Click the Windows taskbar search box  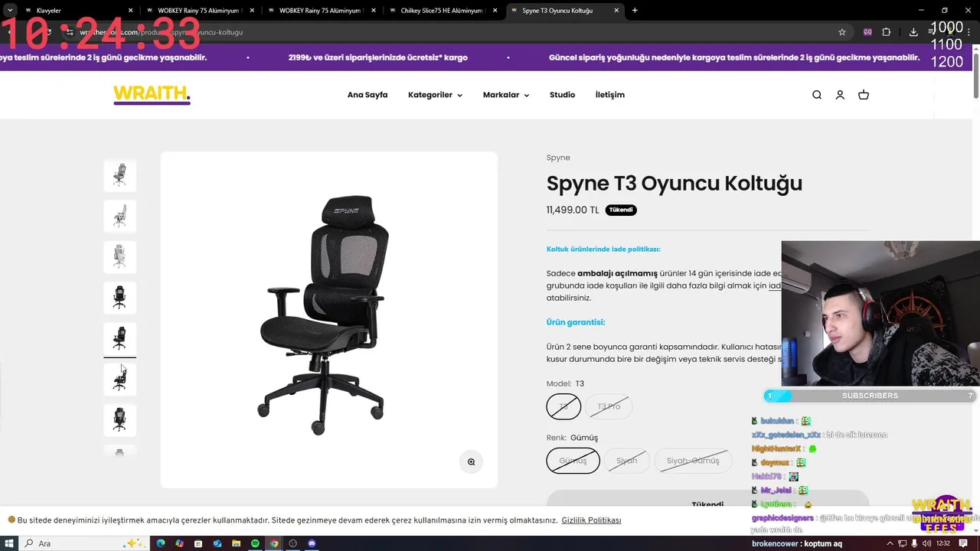83,543
